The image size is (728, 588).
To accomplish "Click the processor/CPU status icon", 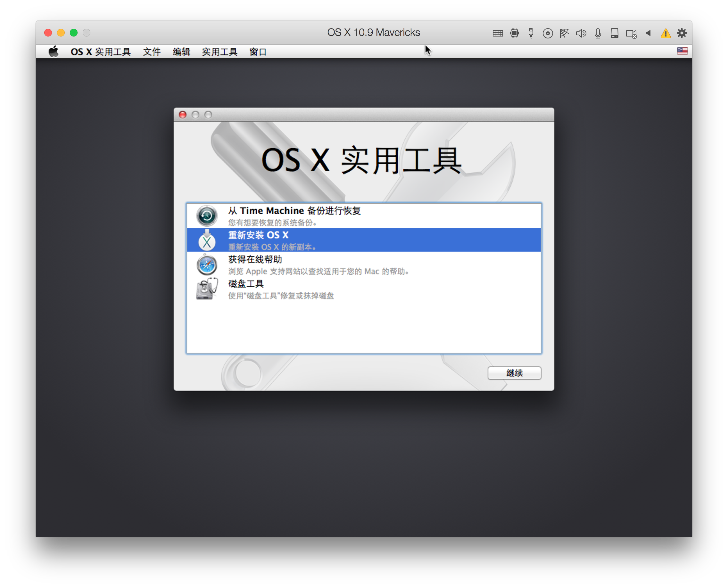I will (x=514, y=33).
